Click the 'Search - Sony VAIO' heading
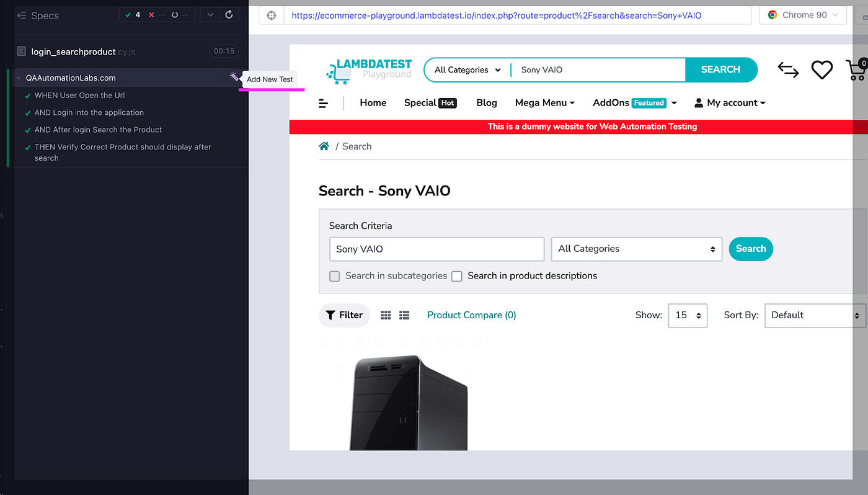 pos(384,191)
